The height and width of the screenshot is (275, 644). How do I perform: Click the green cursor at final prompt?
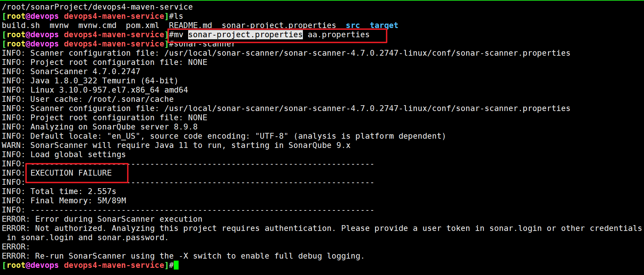(x=176, y=265)
